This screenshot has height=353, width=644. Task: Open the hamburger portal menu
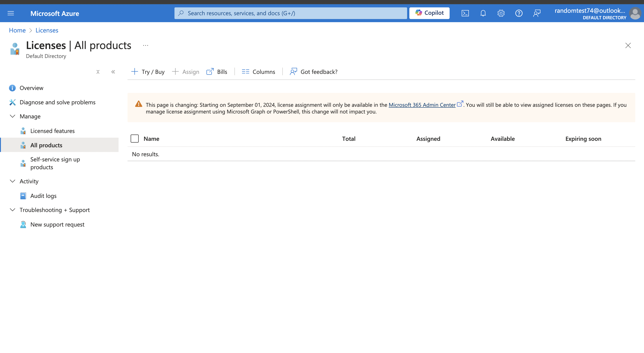[11, 13]
